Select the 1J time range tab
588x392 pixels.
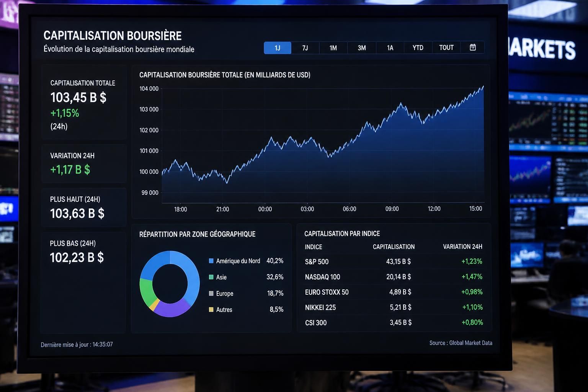[x=278, y=48]
